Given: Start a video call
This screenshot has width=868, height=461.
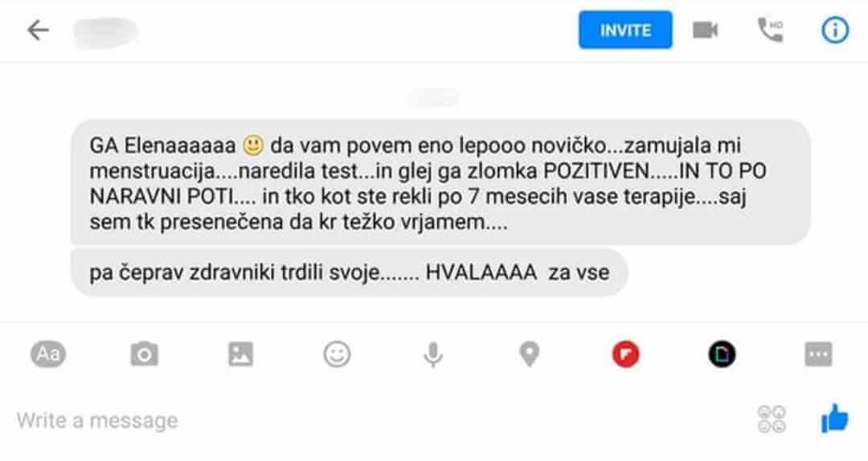Looking at the screenshot, I should click(706, 30).
